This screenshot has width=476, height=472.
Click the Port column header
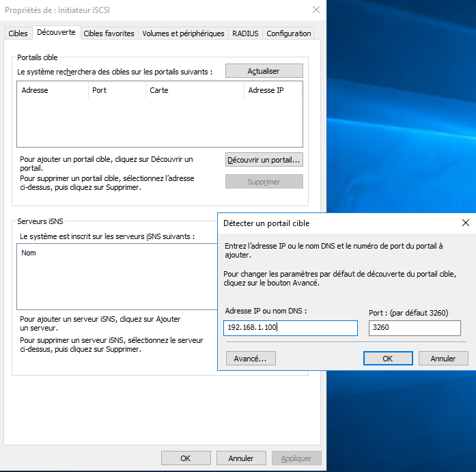(117, 90)
